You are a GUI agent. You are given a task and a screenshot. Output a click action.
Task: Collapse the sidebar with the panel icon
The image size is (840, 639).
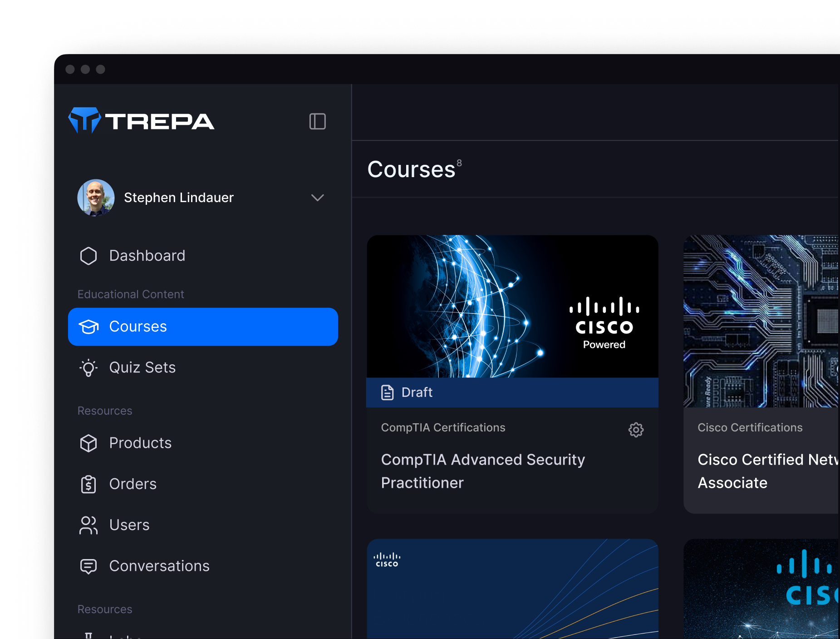(317, 121)
